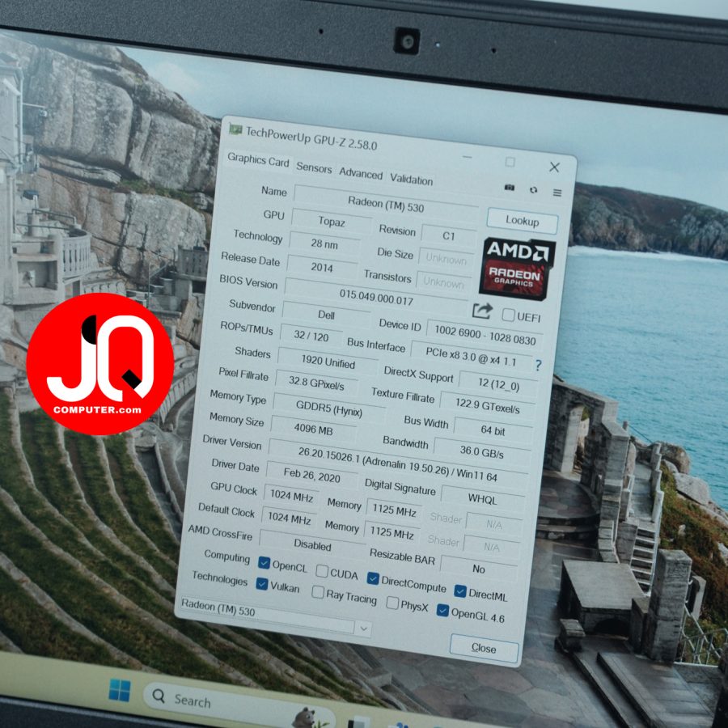Click the GPU-Z screenshot camera icon
728x728 pixels.
510,187
